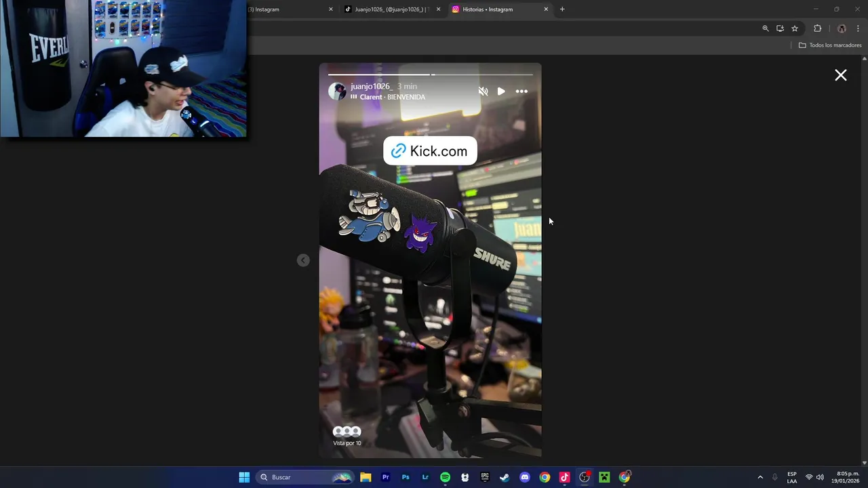Unmute the Instagram story audio
The height and width of the screenshot is (488, 868).
pyautogui.click(x=483, y=91)
